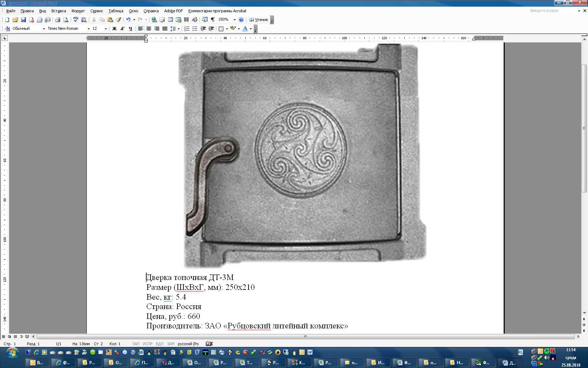This screenshot has height=368, width=588.
Task: Expand the Обычный style dropdown
Action: (44, 29)
